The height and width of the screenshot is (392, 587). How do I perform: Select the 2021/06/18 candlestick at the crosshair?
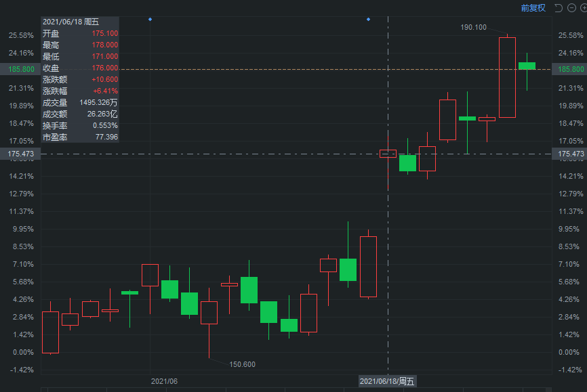388,154
